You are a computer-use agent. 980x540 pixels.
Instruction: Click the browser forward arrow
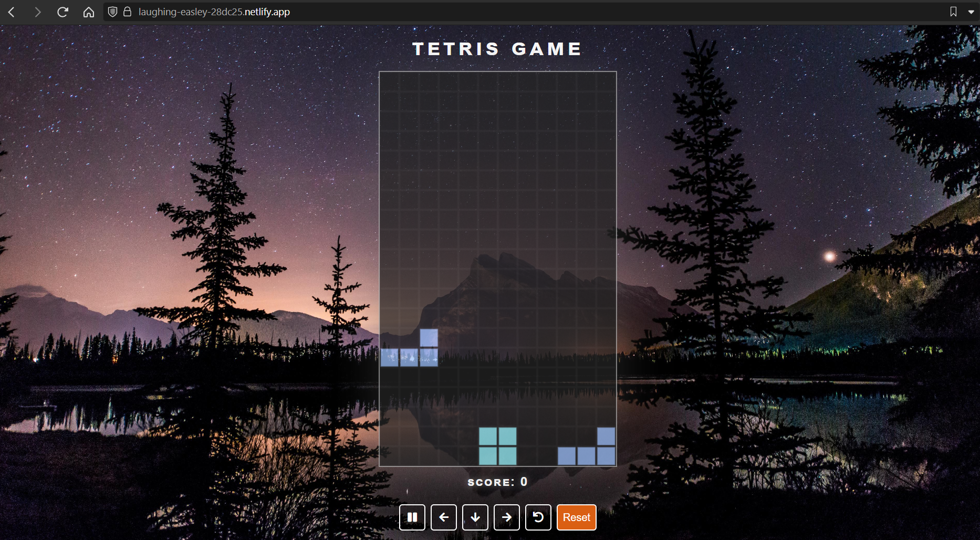point(37,12)
